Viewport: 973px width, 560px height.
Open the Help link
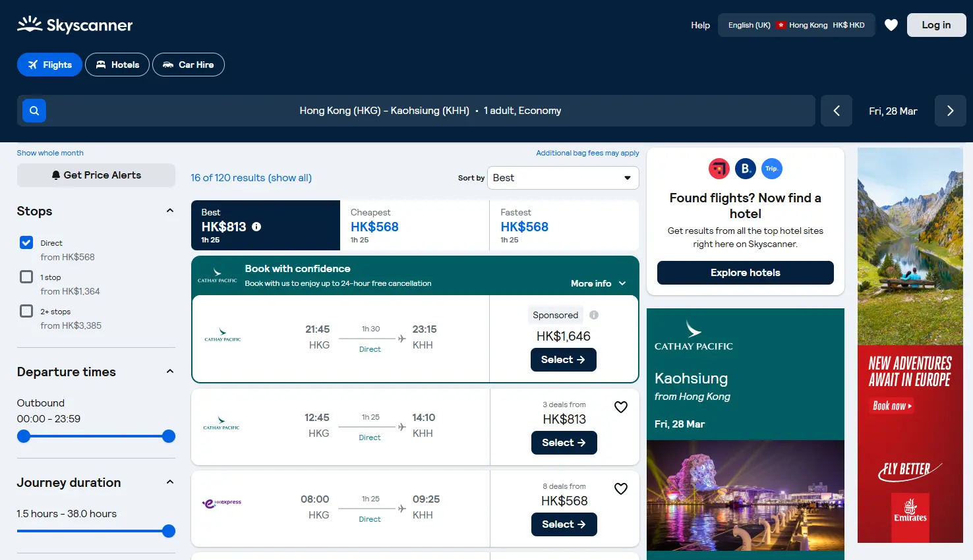(700, 25)
